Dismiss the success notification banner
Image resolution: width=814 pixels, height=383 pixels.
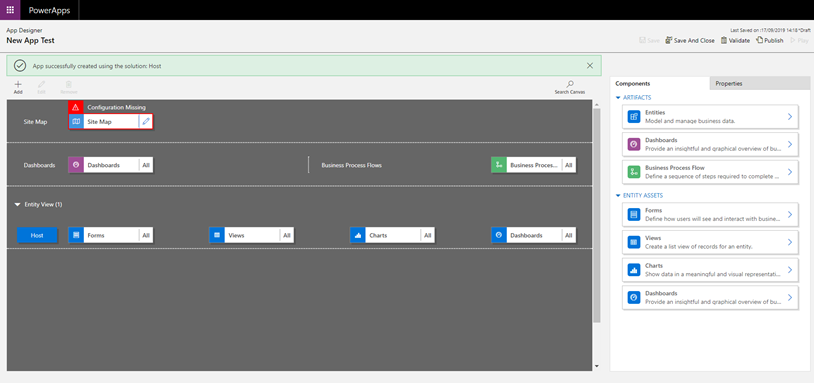590,65
